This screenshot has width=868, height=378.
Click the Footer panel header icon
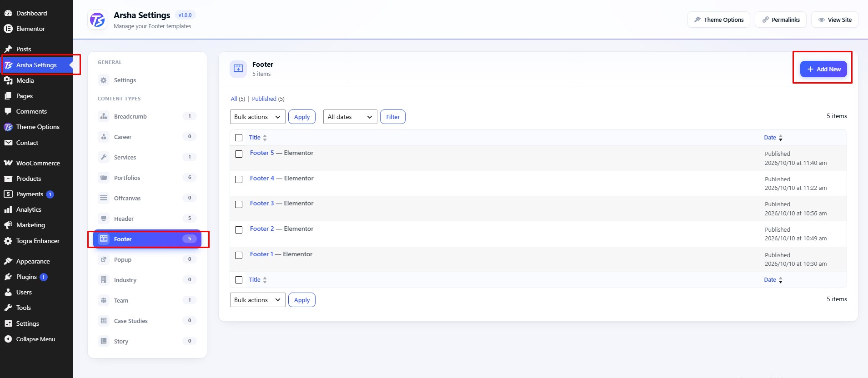click(x=238, y=69)
